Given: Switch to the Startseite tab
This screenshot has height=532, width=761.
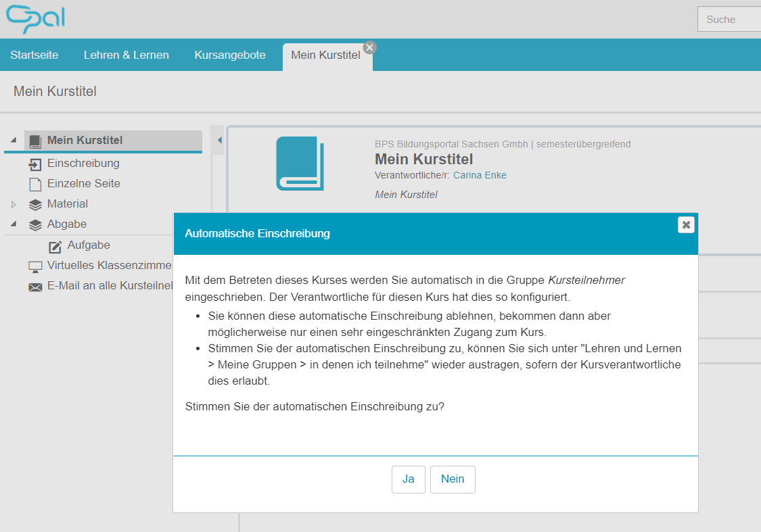Looking at the screenshot, I should pos(34,55).
